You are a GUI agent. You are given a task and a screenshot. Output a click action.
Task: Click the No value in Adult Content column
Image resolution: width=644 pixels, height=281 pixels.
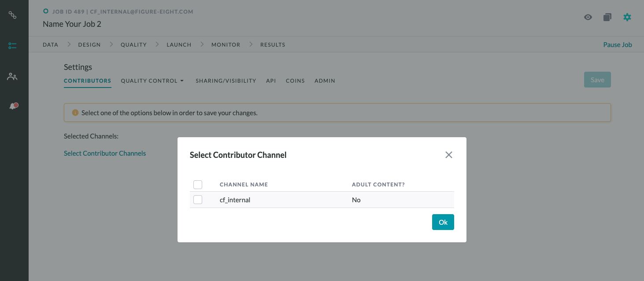(x=356, y=200)
